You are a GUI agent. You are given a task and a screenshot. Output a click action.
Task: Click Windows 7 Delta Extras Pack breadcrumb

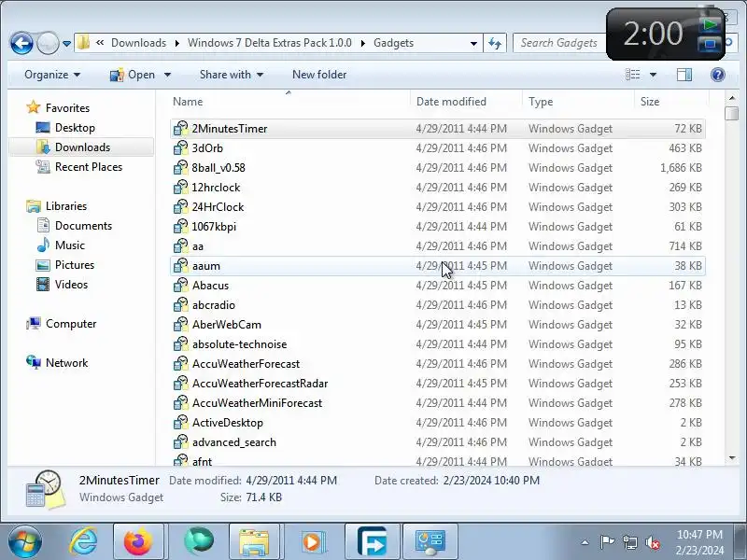click(270, 43)
